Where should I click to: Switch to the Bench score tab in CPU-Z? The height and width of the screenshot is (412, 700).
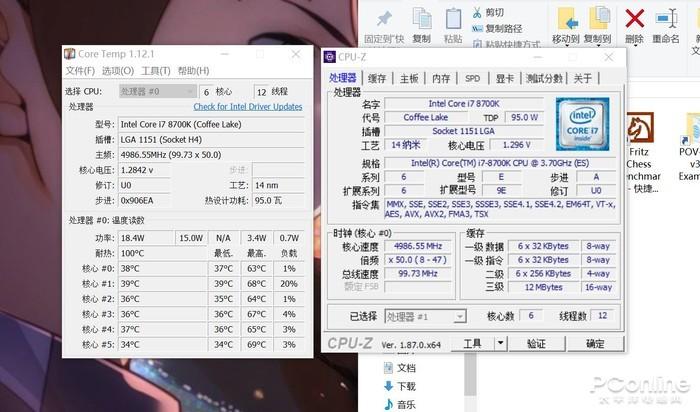click(544, 79)
